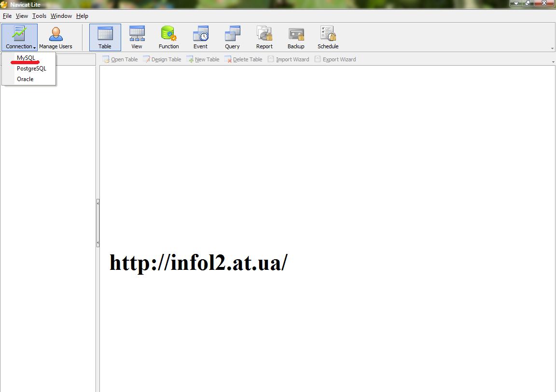Switch to the View objects icon
Screen dimensions: 556x392
click(137, 37)
